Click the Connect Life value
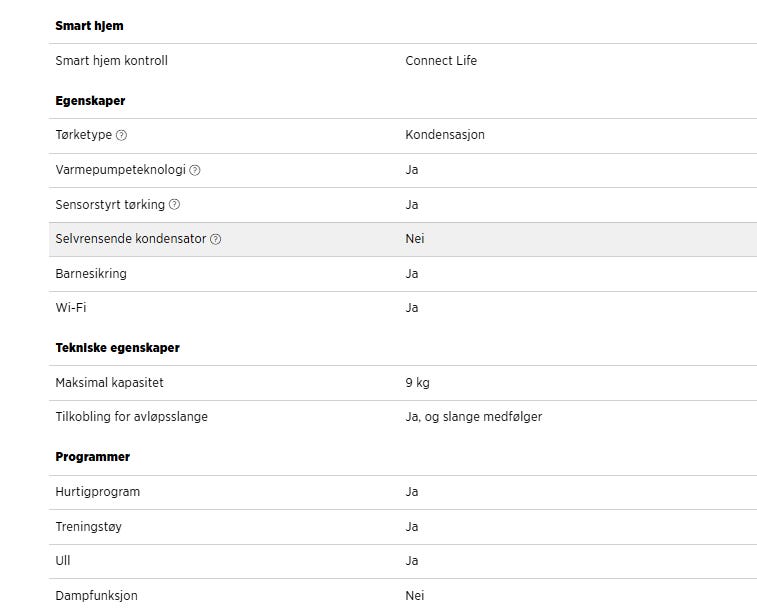The height and width of the screenshot is (615, 757). click(x=441, y=61)
